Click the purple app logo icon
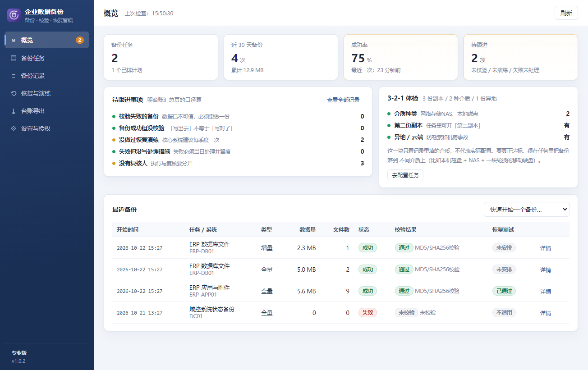 pyautogui.click(x=14, y=15)
